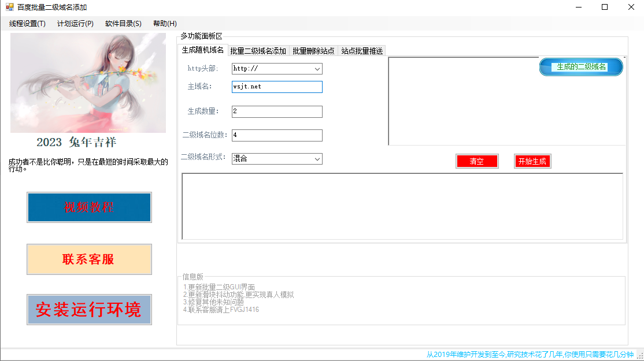Open the 视频教程 panel
The width and height of the screenshot is (644, 361).
88,207
